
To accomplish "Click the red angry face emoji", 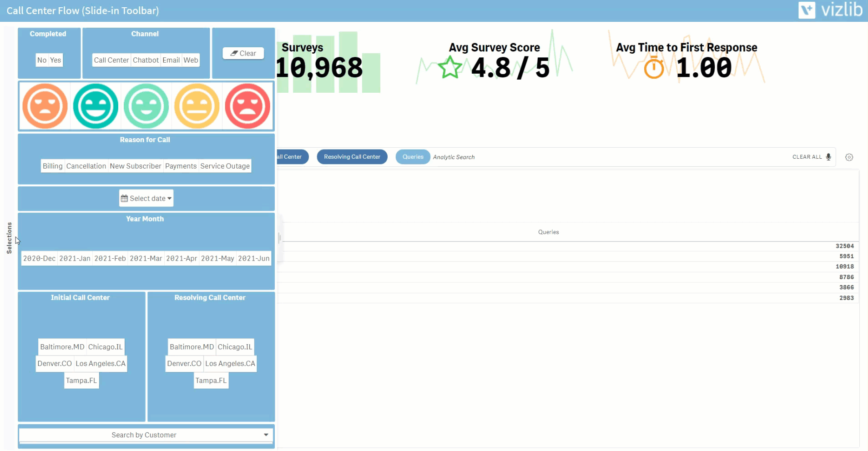I will [247, 106].
